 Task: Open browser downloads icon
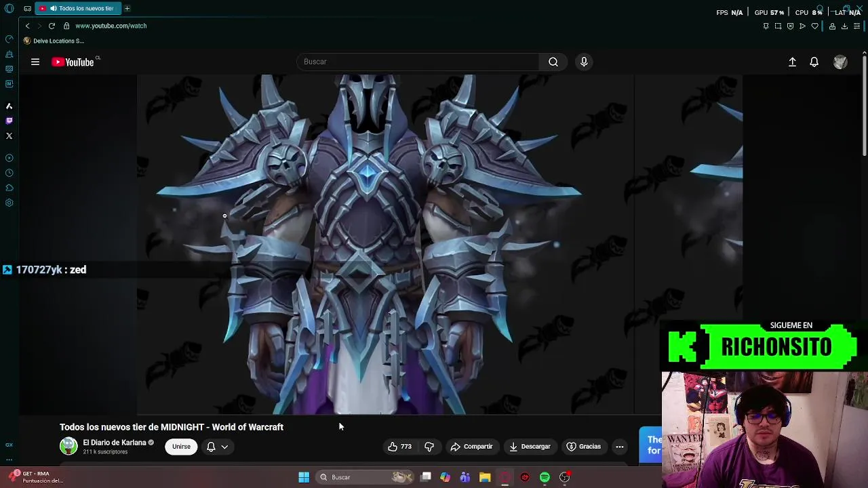pyautogui.click(x=844, y=26)
